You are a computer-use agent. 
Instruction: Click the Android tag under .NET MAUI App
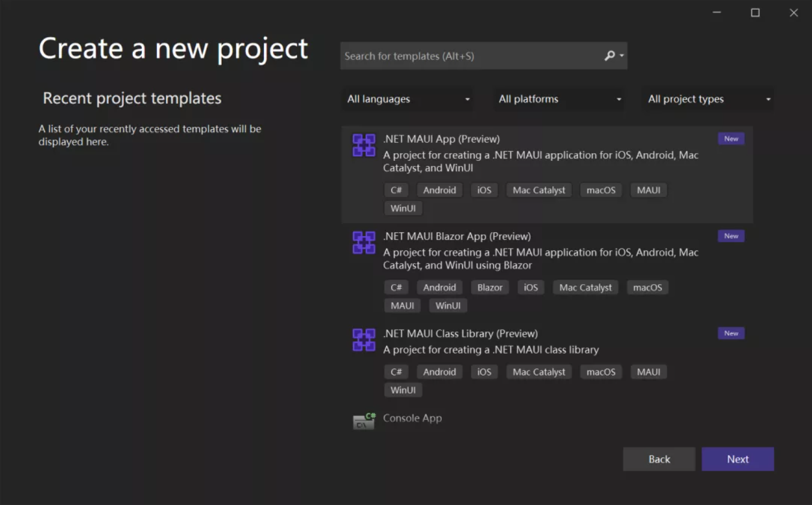point(439,190)
